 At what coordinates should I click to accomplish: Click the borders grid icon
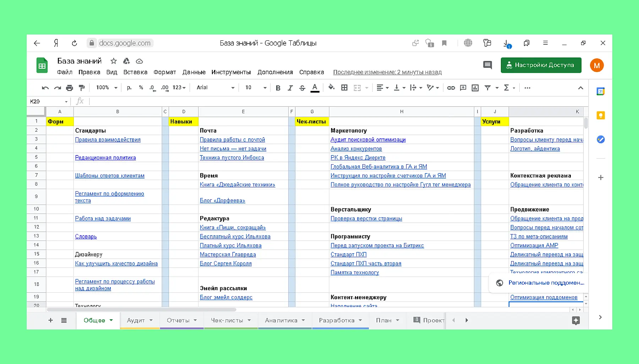tap(344, 88)
